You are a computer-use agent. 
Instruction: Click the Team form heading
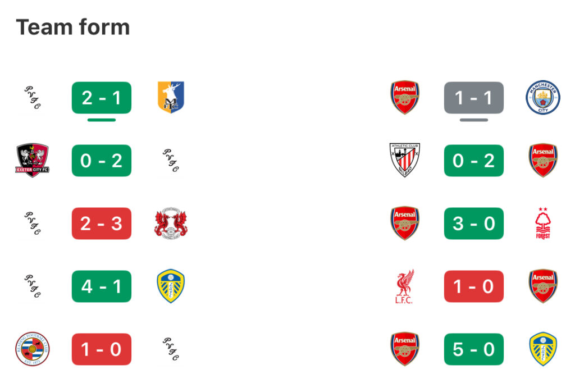coord(72,27)
